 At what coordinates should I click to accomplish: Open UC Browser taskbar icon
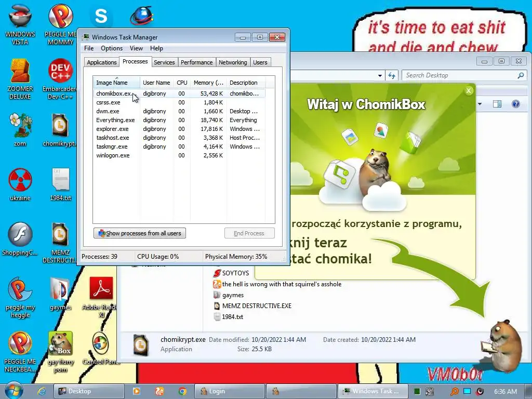pyautogui.click(x=159, y=391)
